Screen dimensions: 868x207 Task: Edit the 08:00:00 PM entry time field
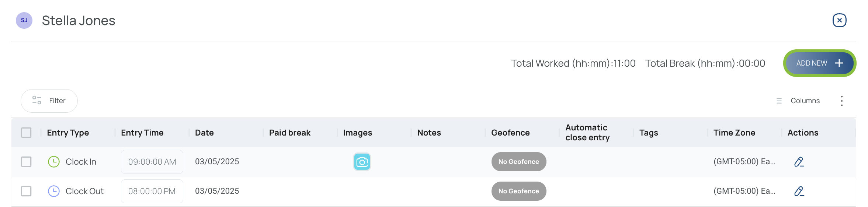[x=152, y=191]
